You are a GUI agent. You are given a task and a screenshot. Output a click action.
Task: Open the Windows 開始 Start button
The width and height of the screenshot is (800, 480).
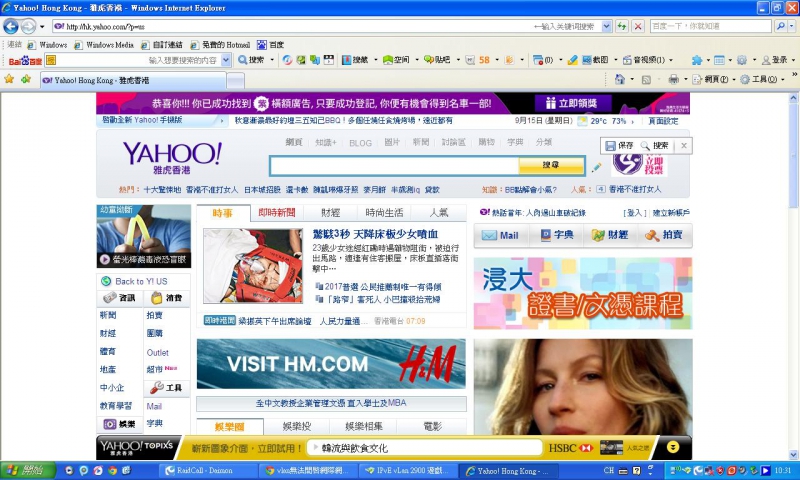pos(28,470)
